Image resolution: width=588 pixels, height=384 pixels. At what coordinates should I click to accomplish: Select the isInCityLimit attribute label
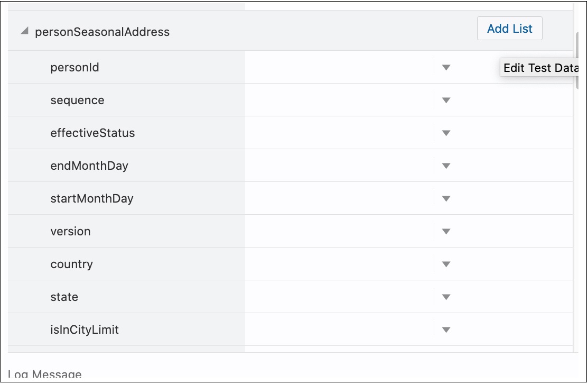point(85,330)
